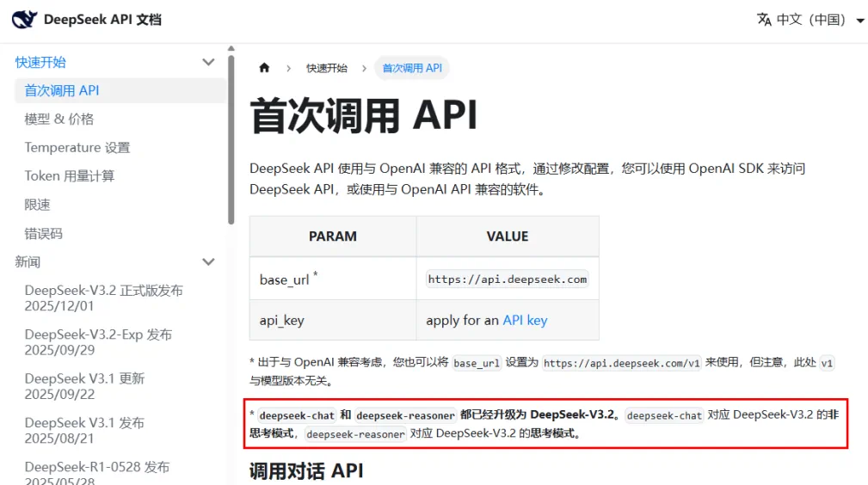Collapse the 新闻 sidebar section chevron
Screen dimensions: 868x485
pyautogui.click(x=208, y=262)
